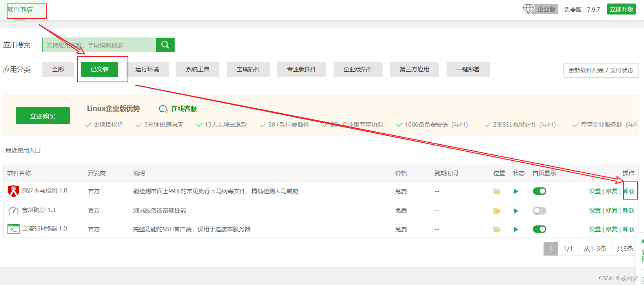Screen dimensions: 644x285
Task: Click the 7.9.7 version number
Action: click(x=593, y=10)
